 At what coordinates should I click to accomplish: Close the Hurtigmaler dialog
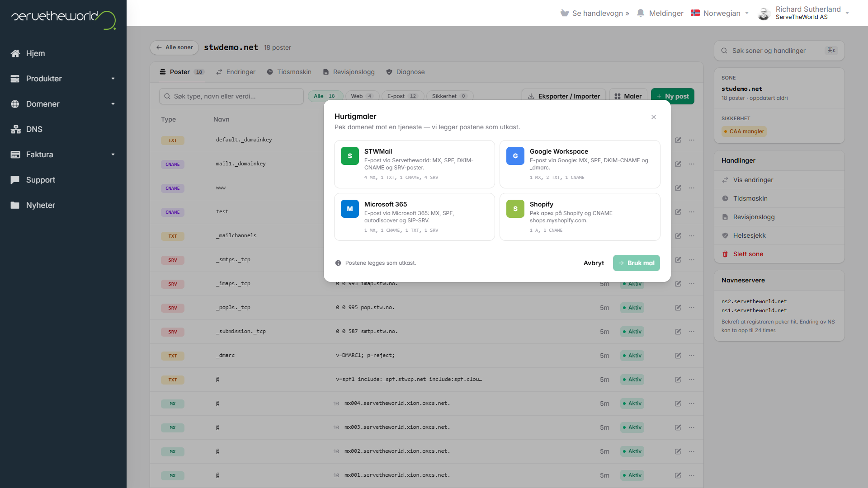pos(653,117)
